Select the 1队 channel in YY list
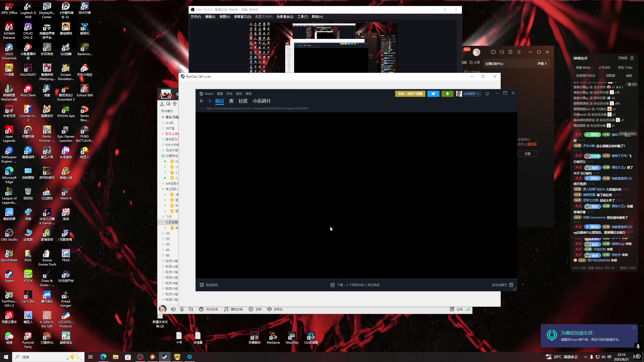This screenshot has height=362, width=644. point(168,233)
